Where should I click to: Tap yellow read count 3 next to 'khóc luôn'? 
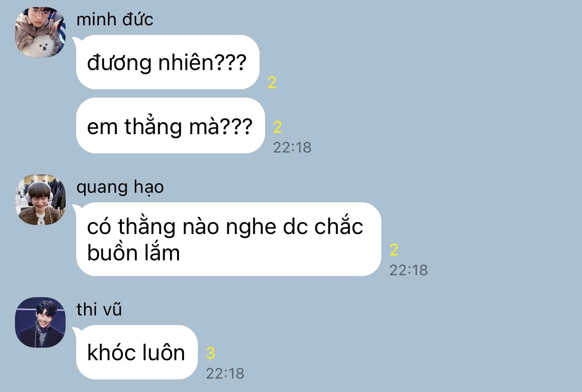coord(210,353)
